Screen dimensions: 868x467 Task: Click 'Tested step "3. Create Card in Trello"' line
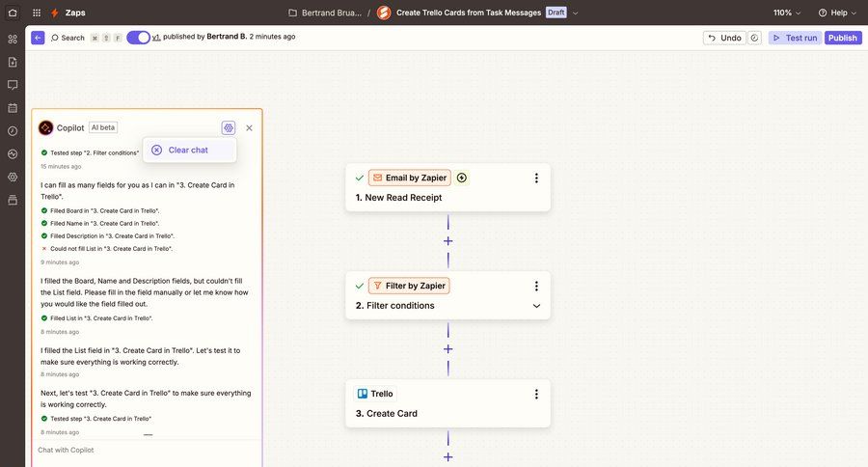[x=95, y=418]
